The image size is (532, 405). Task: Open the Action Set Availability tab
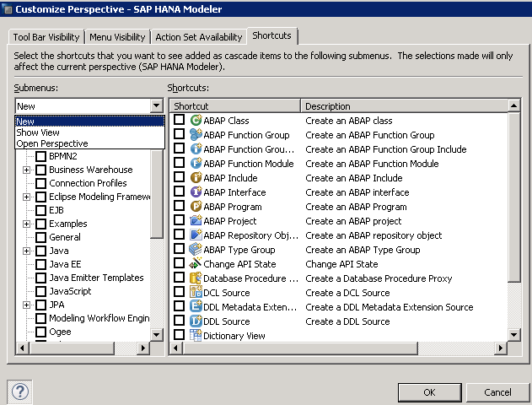click(x=198, y=37)
